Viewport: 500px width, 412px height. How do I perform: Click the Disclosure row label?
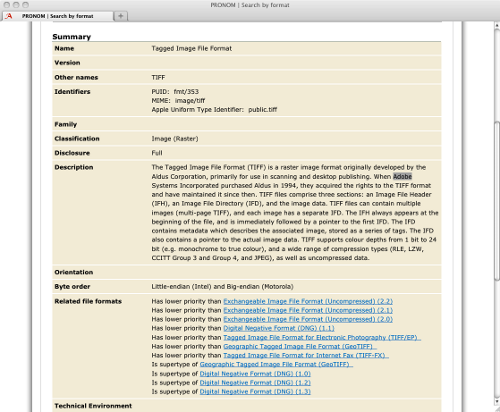click(72, 153)
